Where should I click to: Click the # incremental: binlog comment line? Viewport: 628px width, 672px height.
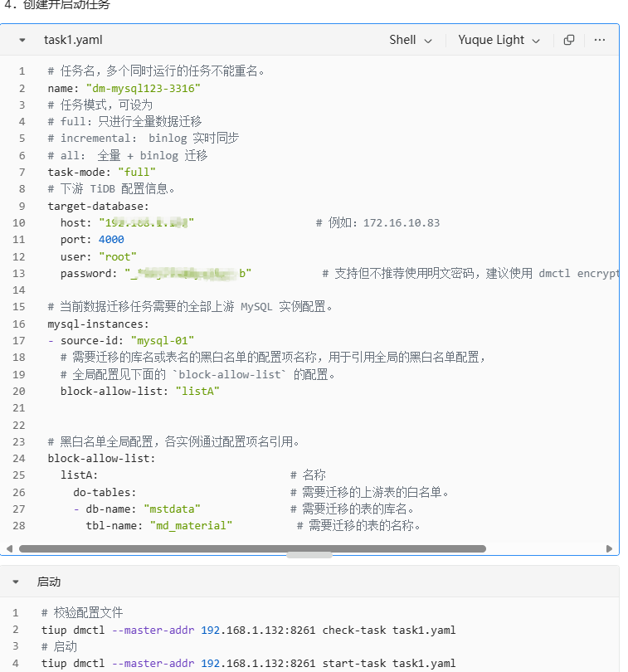[144, 138]
